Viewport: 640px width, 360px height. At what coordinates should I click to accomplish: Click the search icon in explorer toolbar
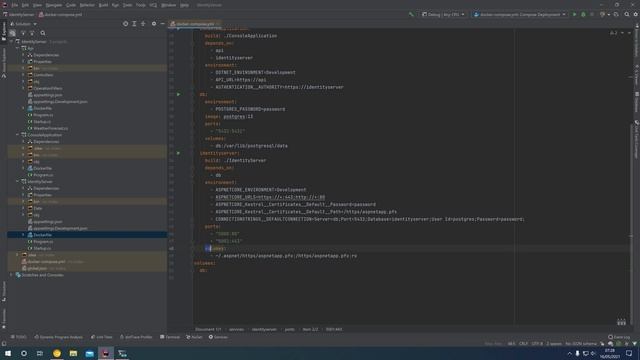[43, 33]
